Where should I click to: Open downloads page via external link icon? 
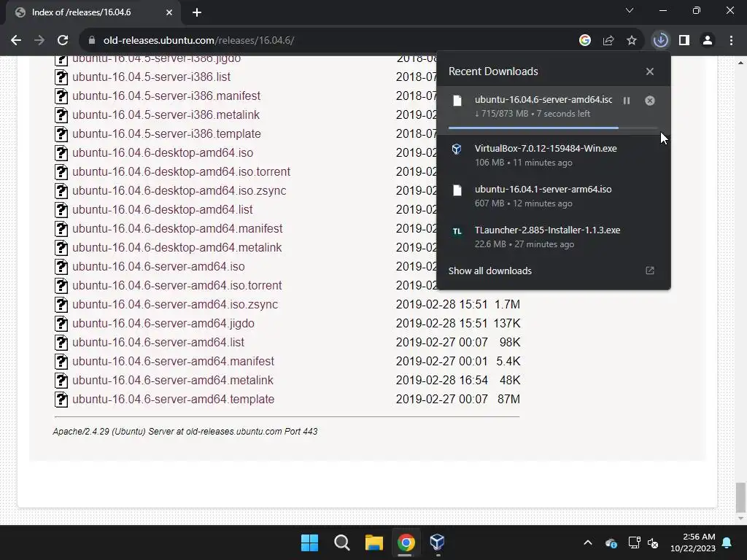[650, 271]
